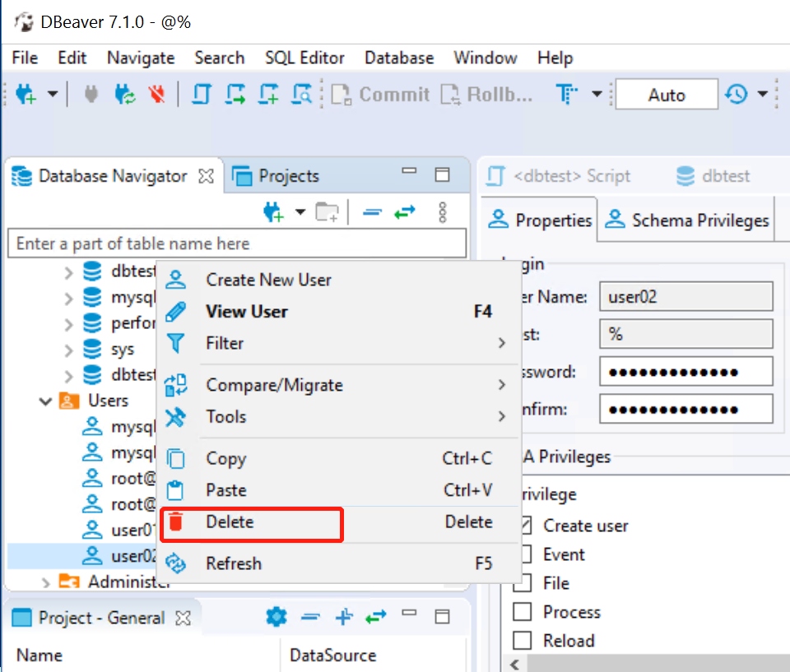This screenshot has height=672, width=790.
Task: Click the red Disconnect plug icon
Action: point(156,95)
